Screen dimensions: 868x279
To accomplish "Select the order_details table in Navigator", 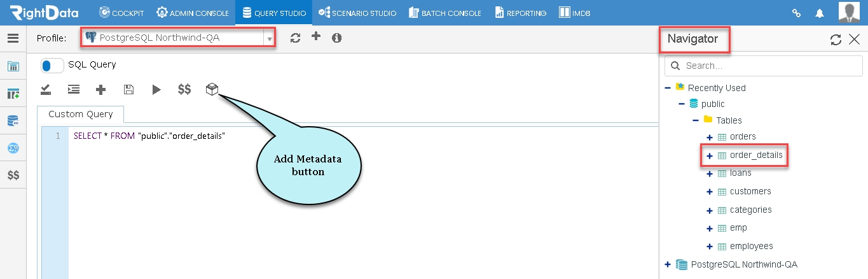I will pos(756,155).
